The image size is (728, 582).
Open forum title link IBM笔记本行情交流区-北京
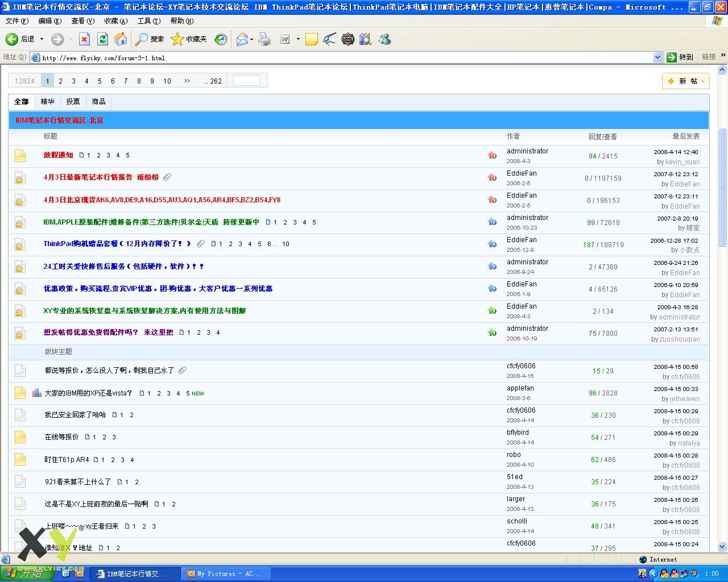pos(59,120)
